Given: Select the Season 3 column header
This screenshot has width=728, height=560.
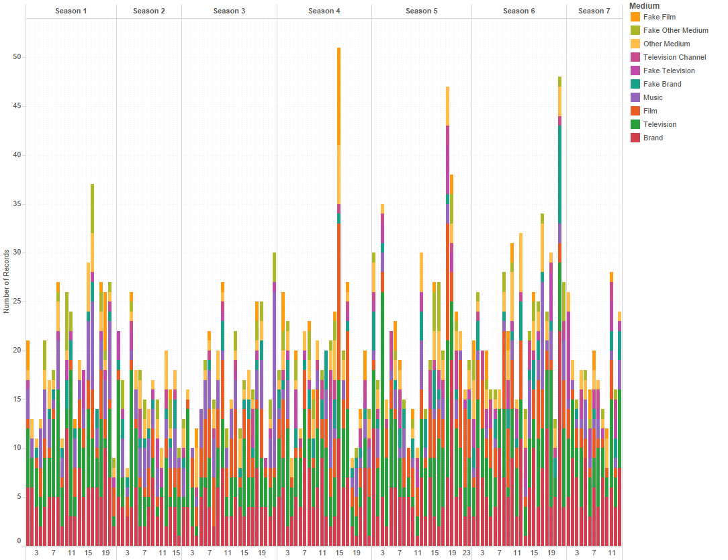Looking at the screenshot, I should [230, 11].
